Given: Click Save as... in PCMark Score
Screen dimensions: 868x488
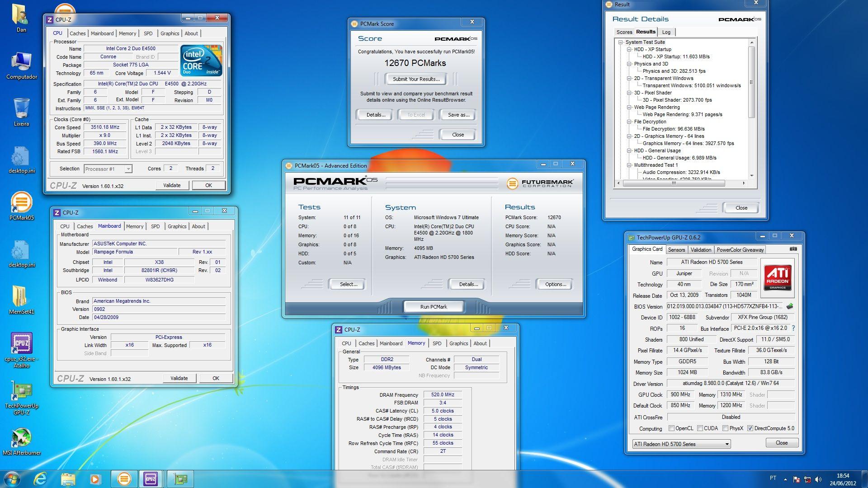Looking at the screenshot, I should (x=458, y=115).
